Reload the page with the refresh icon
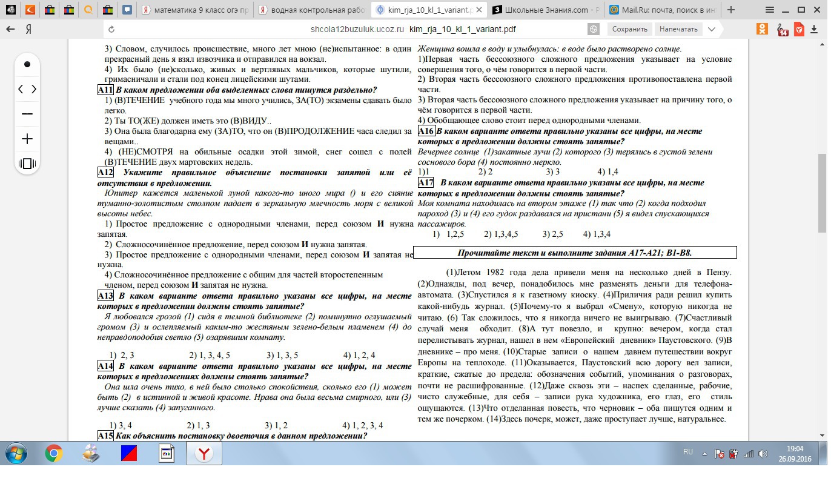This screenshot has height=504, width=831. click(111, 29)
